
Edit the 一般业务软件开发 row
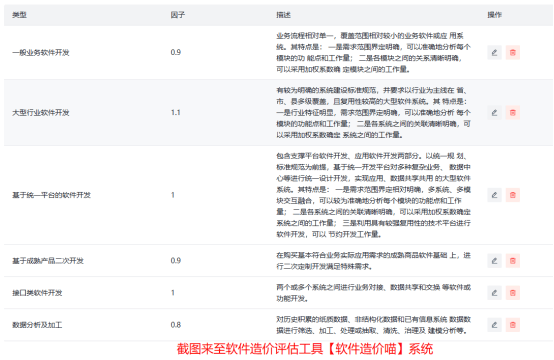(494, 53)
